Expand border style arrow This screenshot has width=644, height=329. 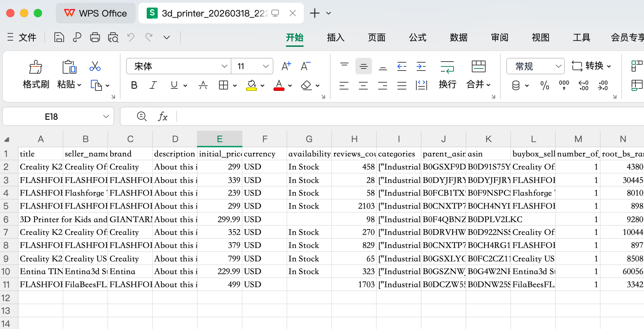click(235, 86)
